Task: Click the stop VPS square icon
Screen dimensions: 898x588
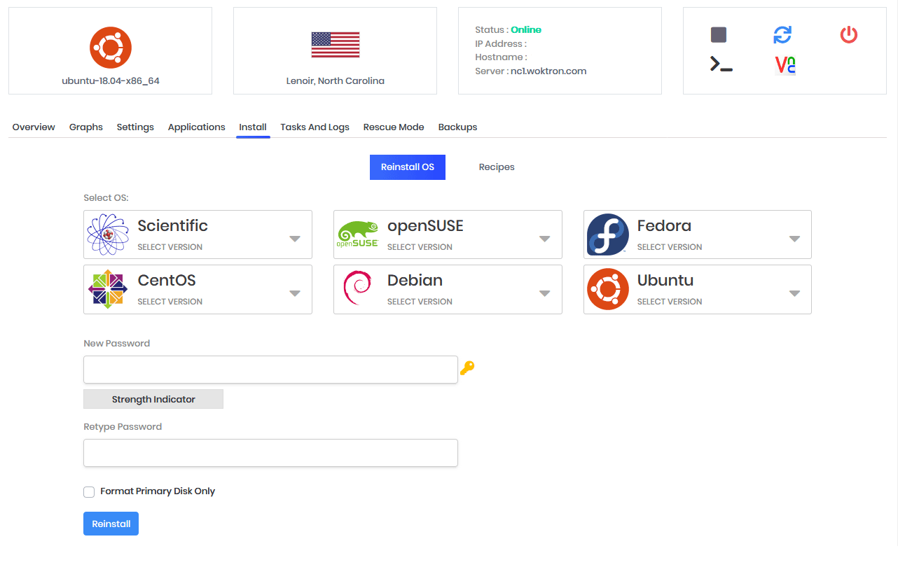Action: pyautogui.click(x=719, y=35)
